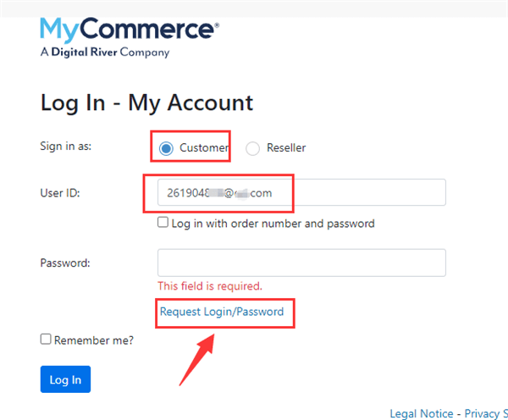Click the User ID email field

(x=301, y=193)
